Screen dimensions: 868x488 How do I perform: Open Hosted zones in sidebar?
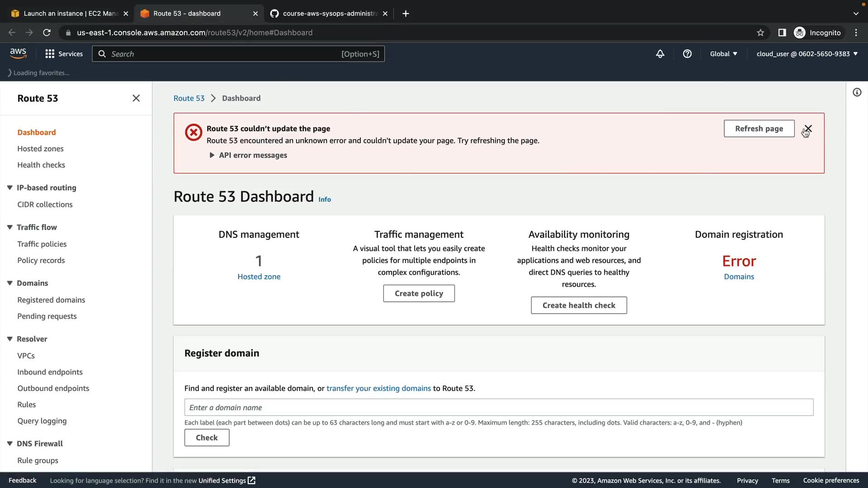point(40,149)
